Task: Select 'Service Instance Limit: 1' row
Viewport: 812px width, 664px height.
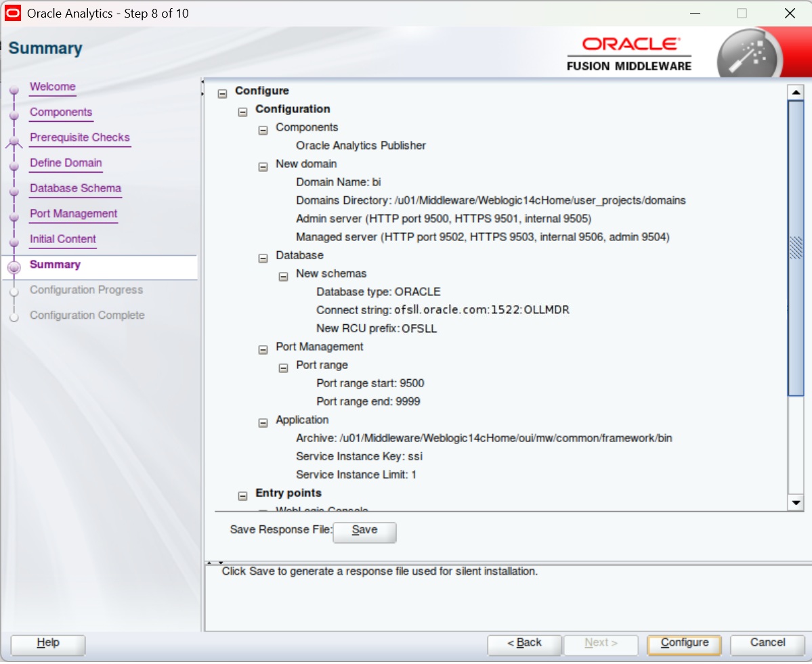Action: (356, 474)
